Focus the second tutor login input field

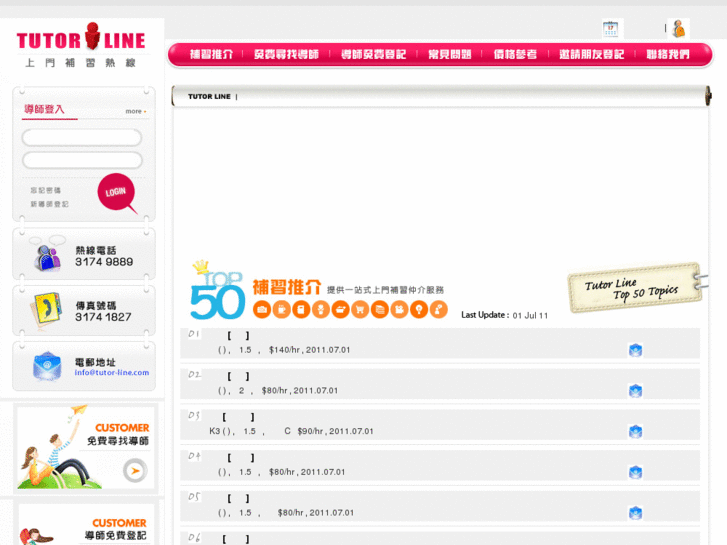[82, 160]
